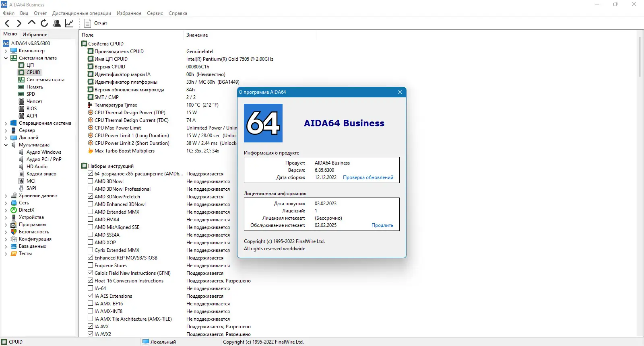Select the ЦП tree item

pyautogui.click(x=30, y=65)
